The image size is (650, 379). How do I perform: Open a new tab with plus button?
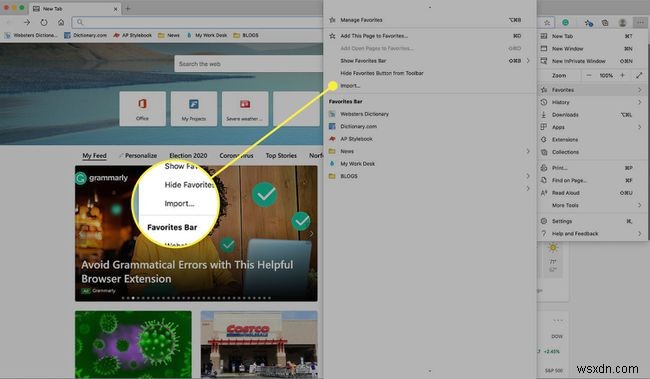[128, 8]
